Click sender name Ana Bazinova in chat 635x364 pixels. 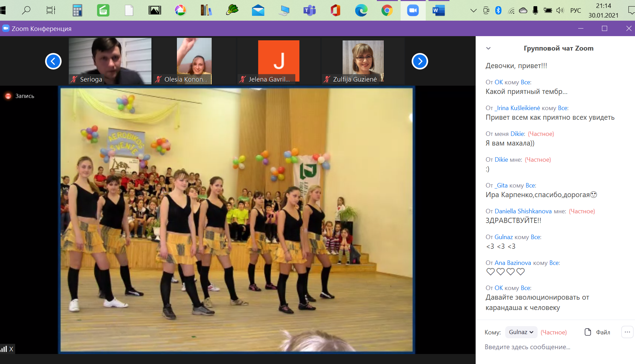512,263
